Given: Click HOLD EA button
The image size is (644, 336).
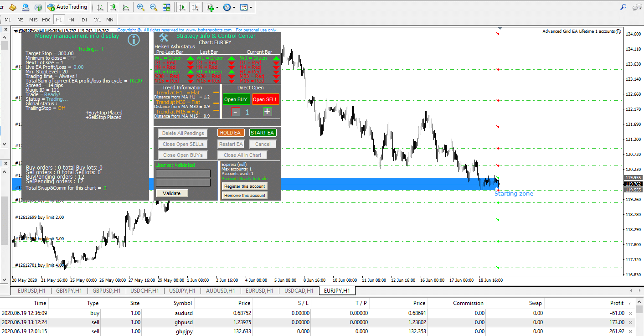Looking at the screenshot, I should click(x=231, y=133).
